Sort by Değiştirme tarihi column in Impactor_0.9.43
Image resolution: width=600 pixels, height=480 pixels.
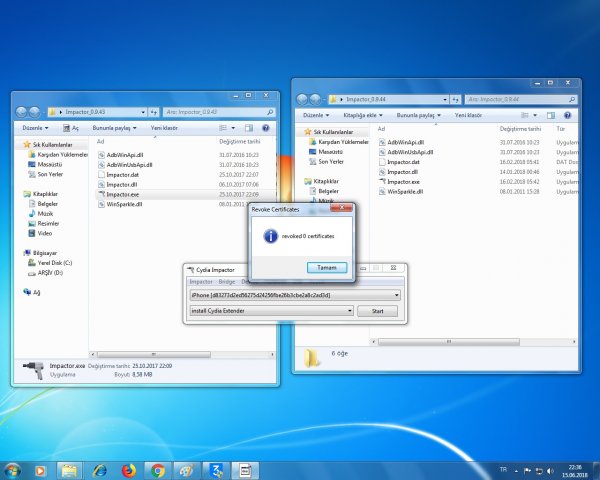click(240, 142)
